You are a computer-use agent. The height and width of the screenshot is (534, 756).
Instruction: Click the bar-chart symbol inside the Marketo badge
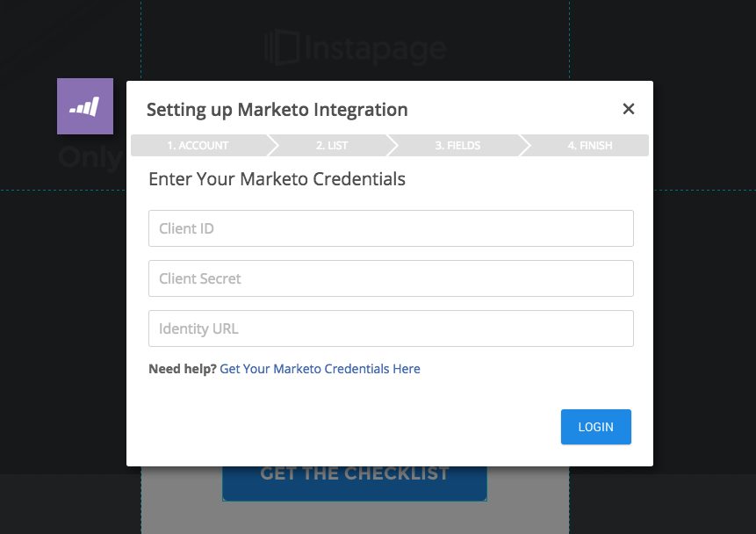84,105
